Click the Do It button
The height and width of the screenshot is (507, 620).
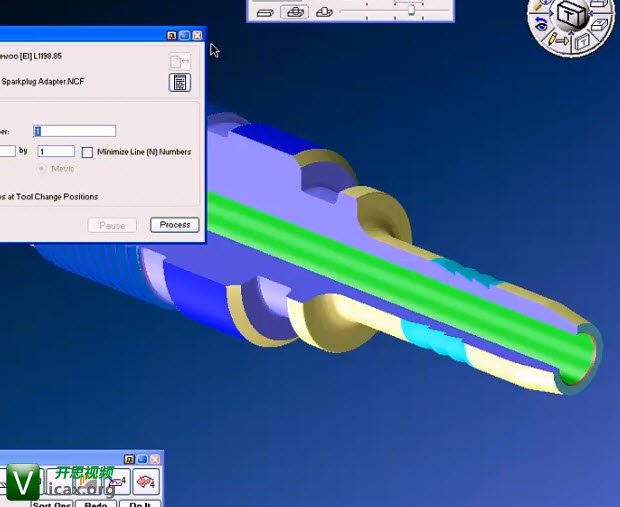pos(140,504)
